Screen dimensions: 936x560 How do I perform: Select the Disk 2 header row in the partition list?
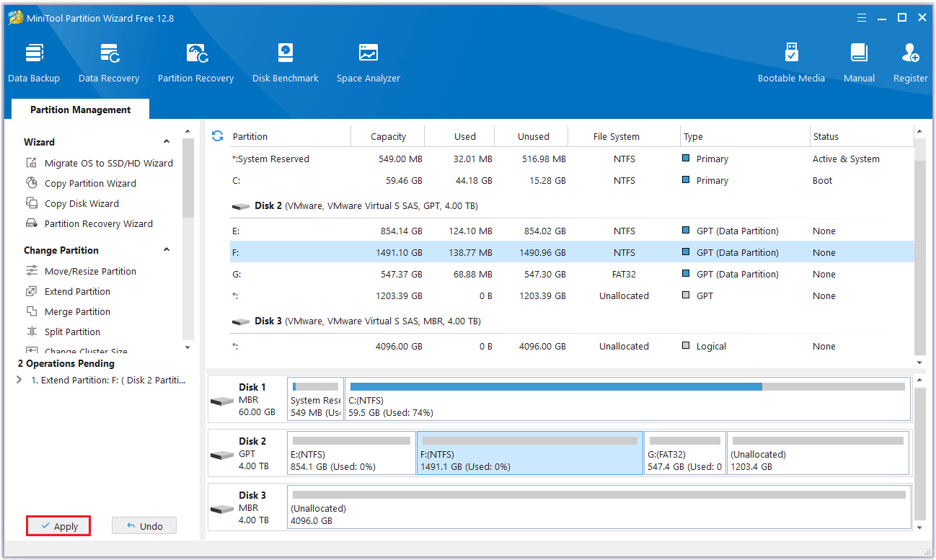click(571, 205)
